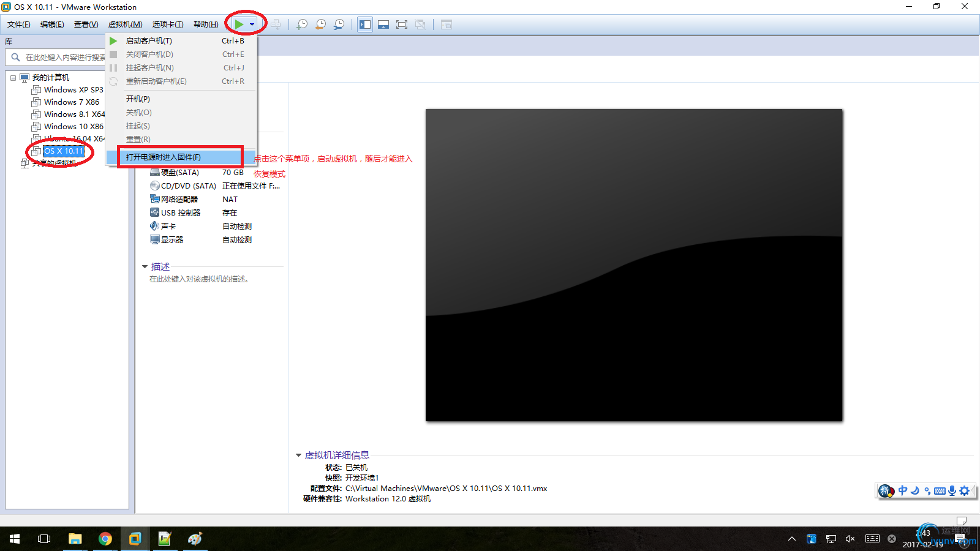Enter full screen mode
Screen dimensions: 980x551
point(402,24)
